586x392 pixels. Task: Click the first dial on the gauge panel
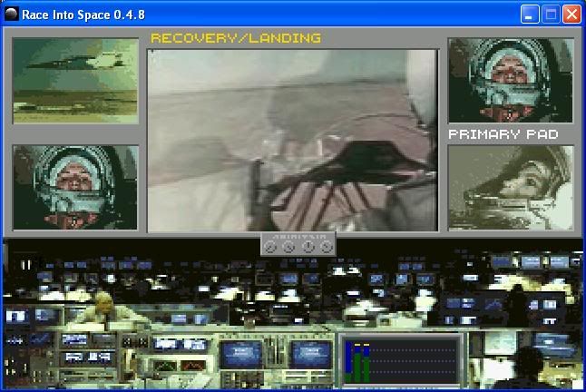[x=269, y=247]
